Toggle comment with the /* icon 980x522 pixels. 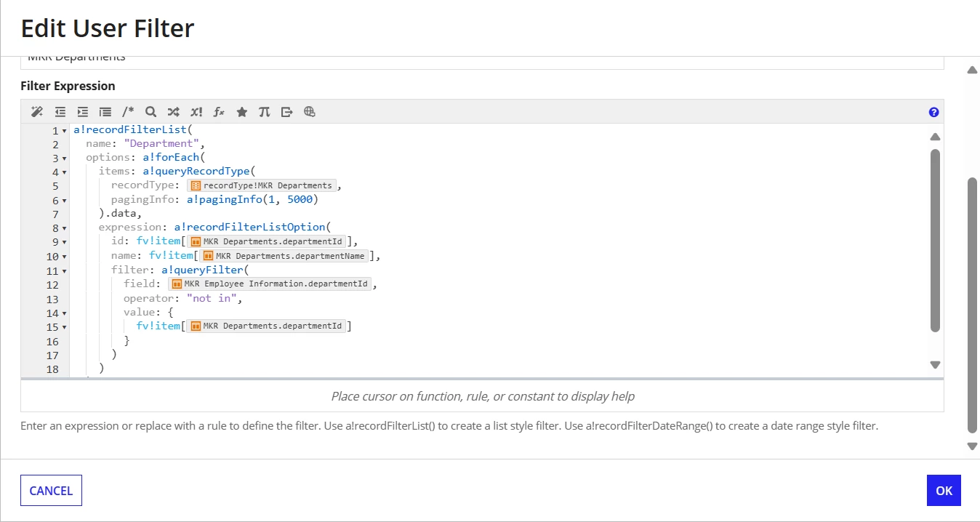pos(128,112)
